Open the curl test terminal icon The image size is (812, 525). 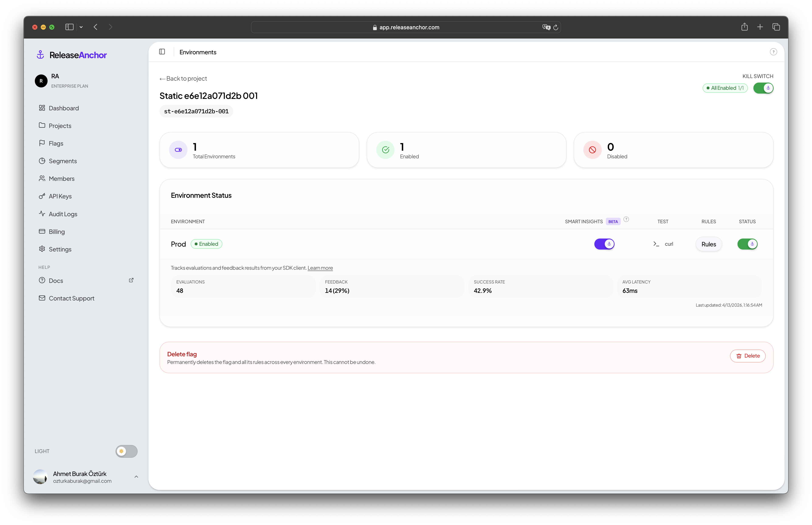(x=656, y=244)
